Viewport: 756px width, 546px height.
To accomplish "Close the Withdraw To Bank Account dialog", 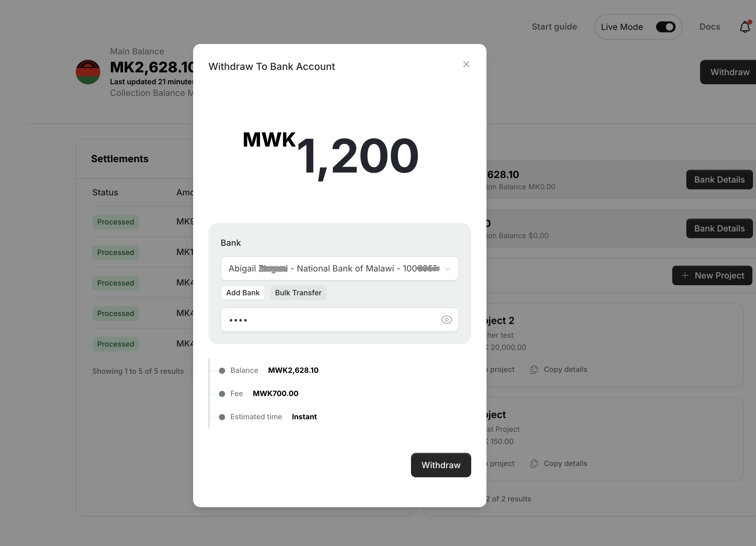I will click(x=466, y=64).
